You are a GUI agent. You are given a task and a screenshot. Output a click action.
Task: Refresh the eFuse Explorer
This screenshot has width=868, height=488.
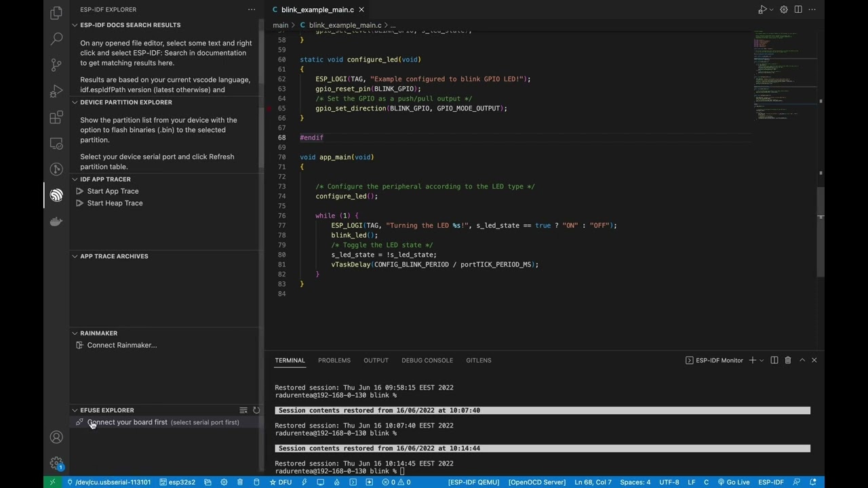click(256, 410)
